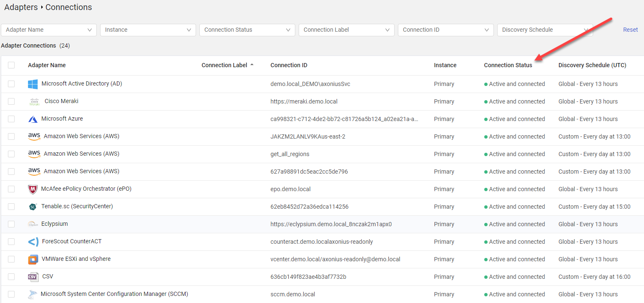Click the AWS icon in the 627a98891dc5eac2cc5de796 row

point(34,172)
